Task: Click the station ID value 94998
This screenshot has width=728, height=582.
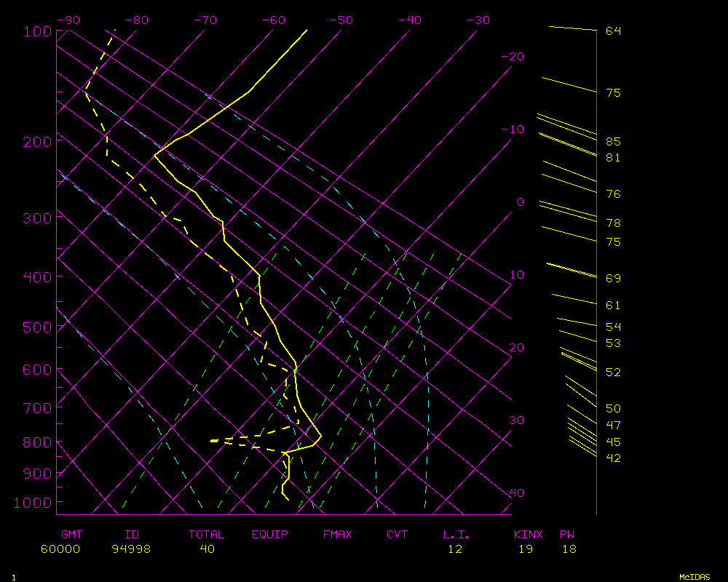Action: [131, 549]
